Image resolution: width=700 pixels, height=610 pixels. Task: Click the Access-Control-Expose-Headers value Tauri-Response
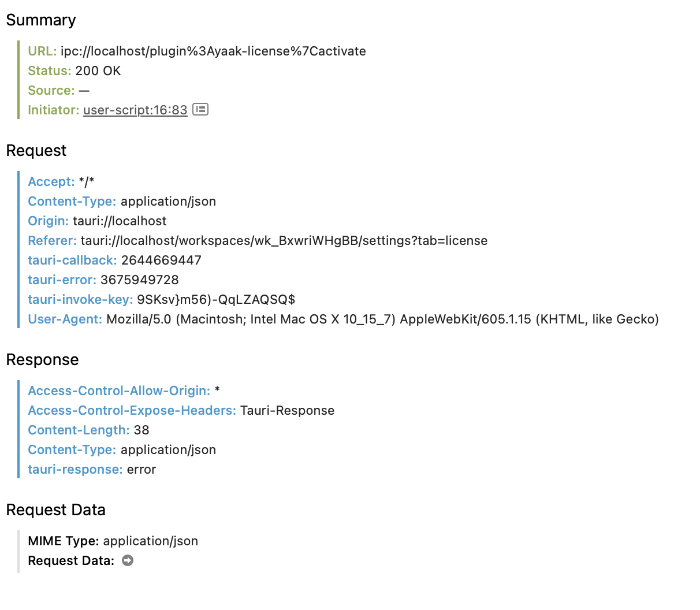(x=287, y=410)
